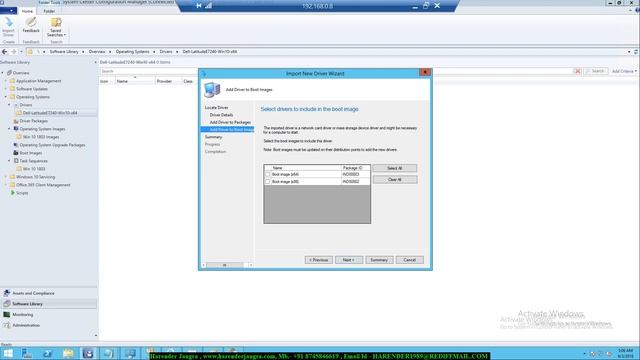
Task: Collapse the Task Sequences tree node
Action: pyautogui.click(x=9, y=161)
